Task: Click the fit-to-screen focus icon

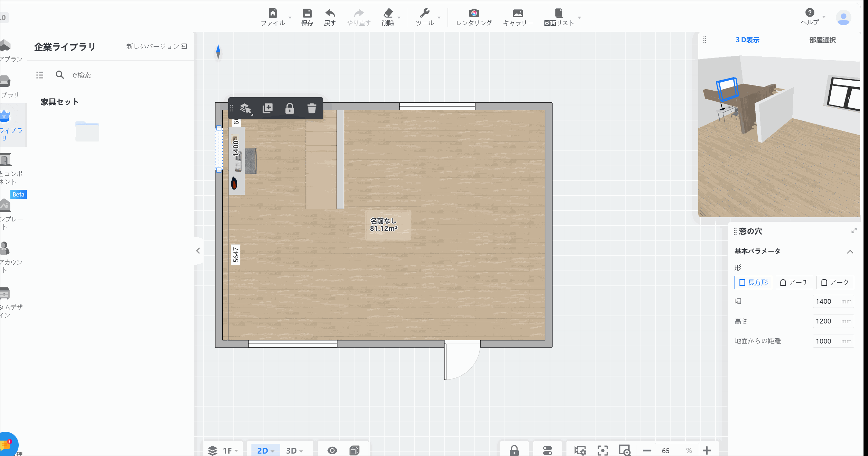Action: [x=603, y=450]
